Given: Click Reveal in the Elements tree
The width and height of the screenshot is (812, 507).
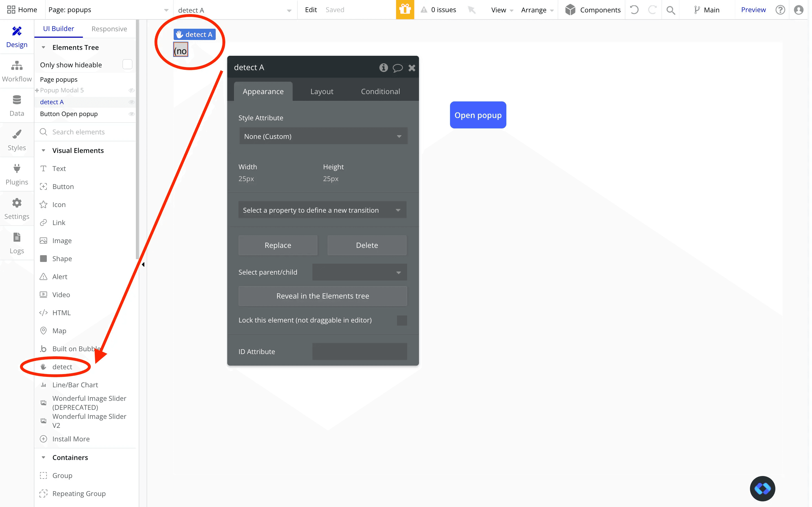Looking at the screenshot, I should click(x=322, y=296).
